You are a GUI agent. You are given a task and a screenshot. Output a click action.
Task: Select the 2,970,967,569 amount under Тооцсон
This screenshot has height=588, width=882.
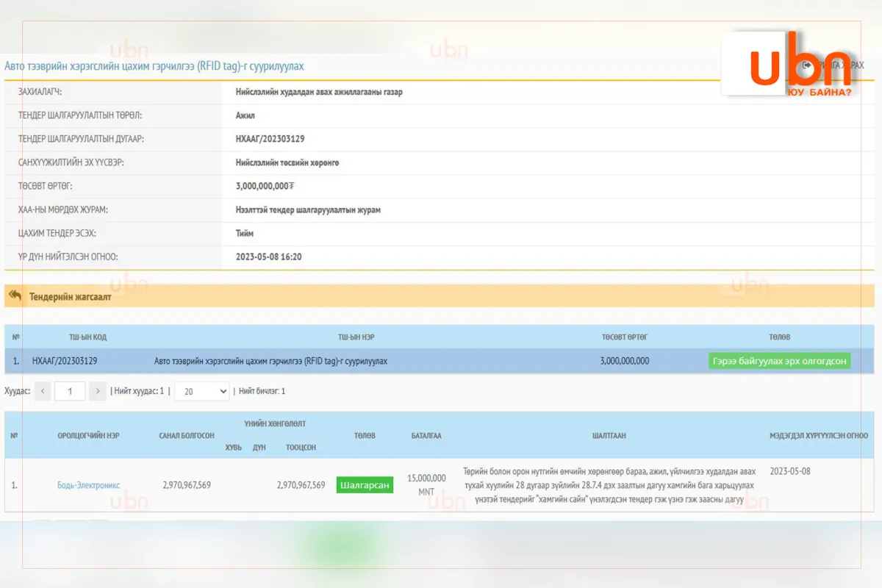[x=301, y=485]
